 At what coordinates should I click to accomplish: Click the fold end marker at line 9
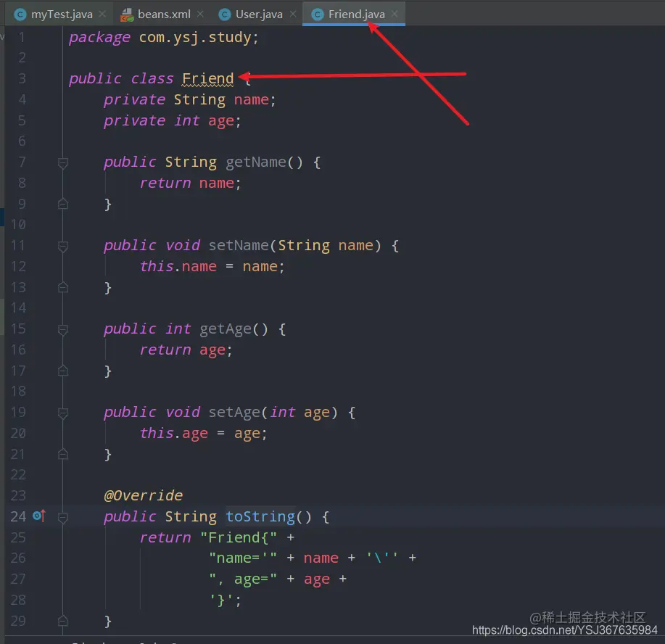(63, 204)
